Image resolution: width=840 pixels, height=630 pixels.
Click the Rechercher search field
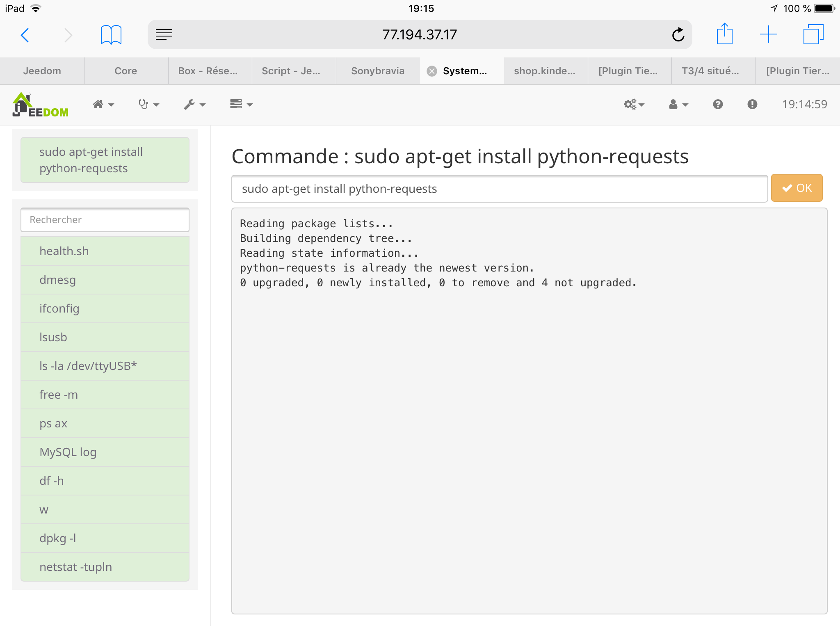(x=105, y=220)
